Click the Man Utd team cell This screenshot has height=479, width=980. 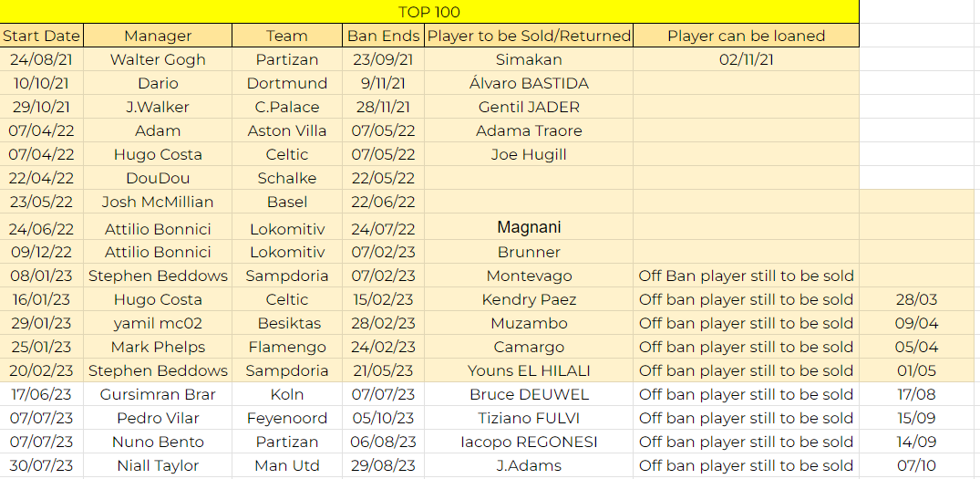[x=287, y=465]
